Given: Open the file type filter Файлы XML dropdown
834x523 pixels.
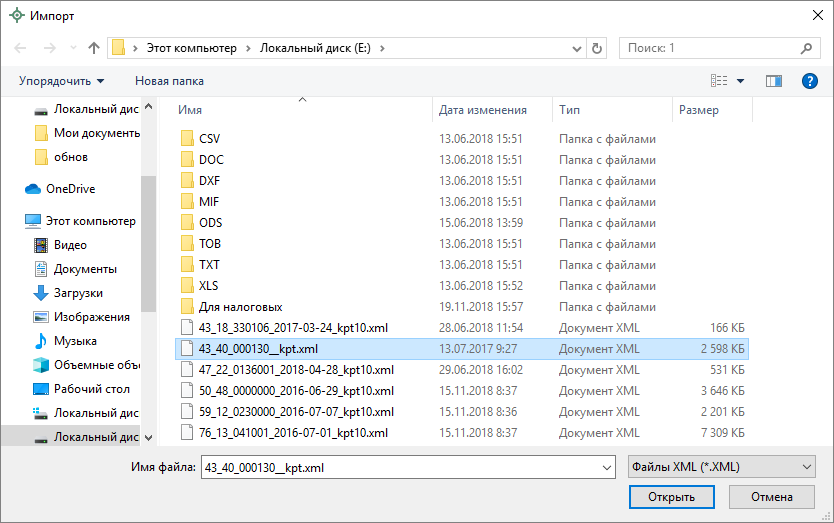Looking at the screenshot, I should pos(720,467).
